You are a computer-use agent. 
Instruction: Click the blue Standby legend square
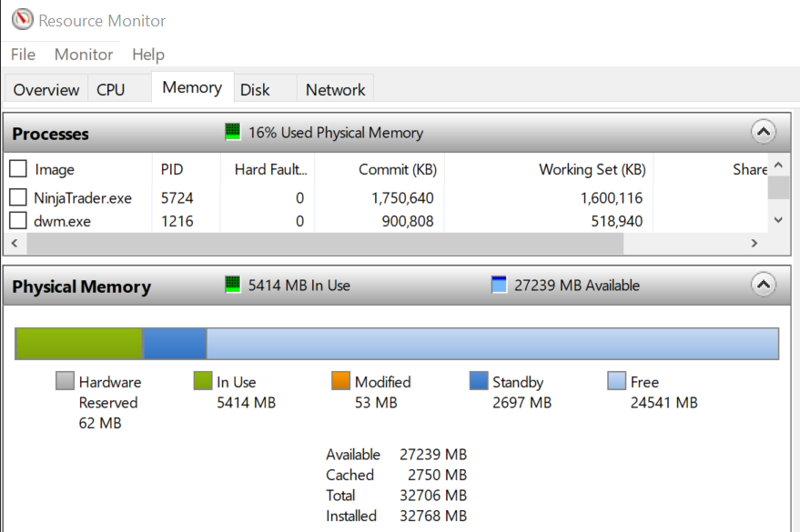coord(479,381)
